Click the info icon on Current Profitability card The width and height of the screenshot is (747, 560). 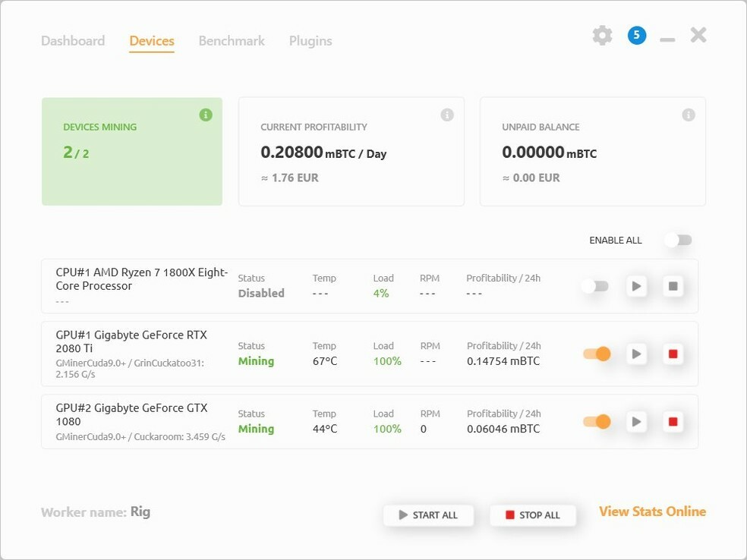click(x=447, y=115)
